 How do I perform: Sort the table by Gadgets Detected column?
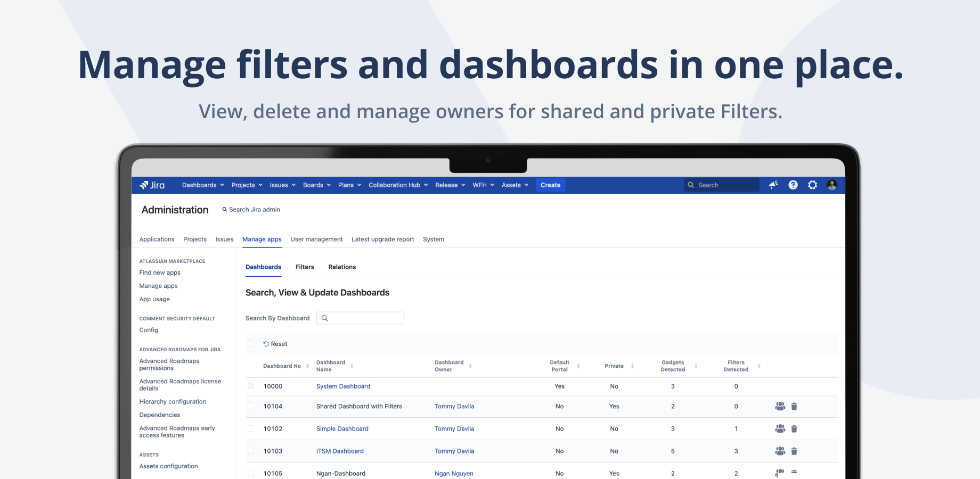pos(696,366)
